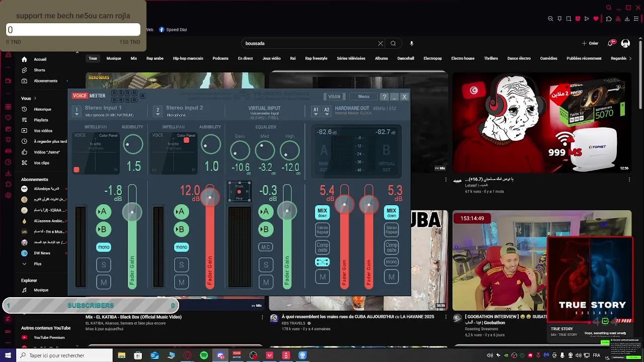Screen dimensions: 644x362
Task: Select the Rap arabe filter chip
Action: pos(155,58)
